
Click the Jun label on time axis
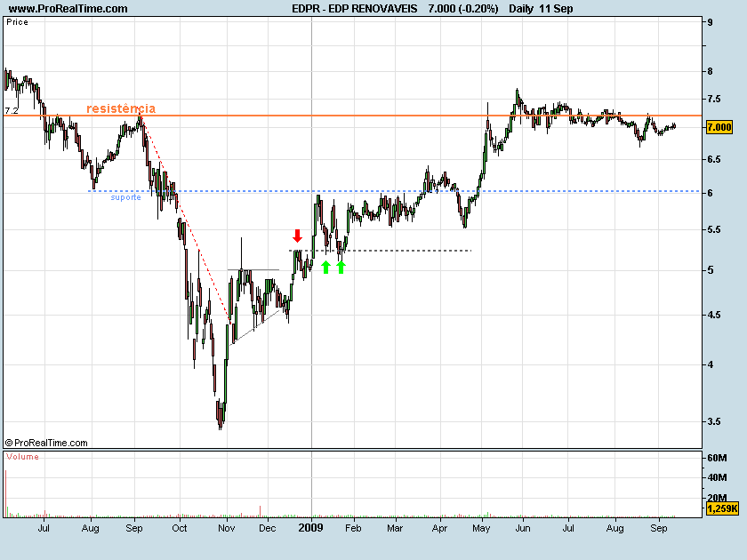(523, 528)
